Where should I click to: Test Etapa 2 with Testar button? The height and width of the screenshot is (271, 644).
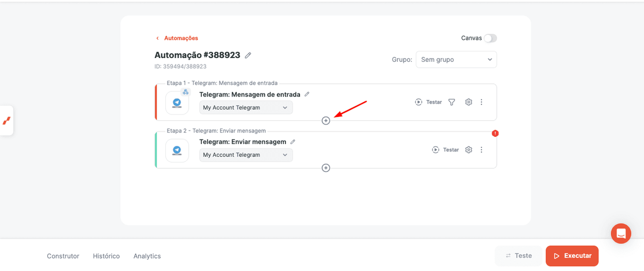445,150
